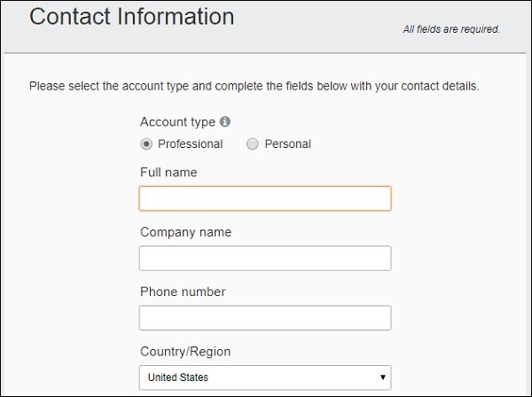The width and height of the screenshot is (532, 397).
Task: Focus the Phone number input field
Action: 264,317
